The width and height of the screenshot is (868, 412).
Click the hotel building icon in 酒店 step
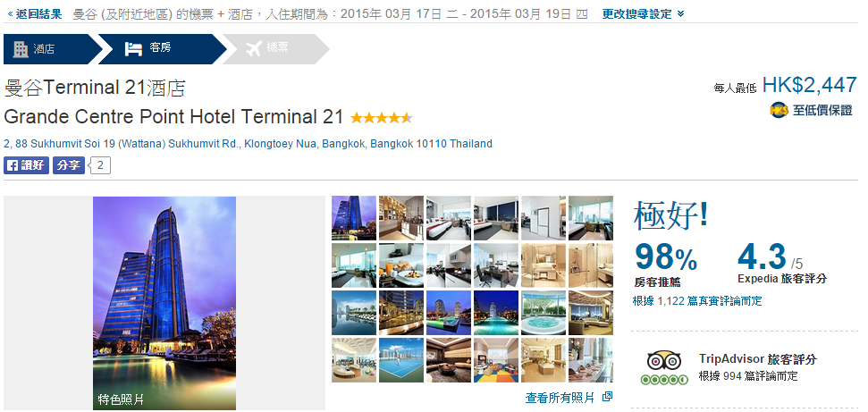coord(21,49)
